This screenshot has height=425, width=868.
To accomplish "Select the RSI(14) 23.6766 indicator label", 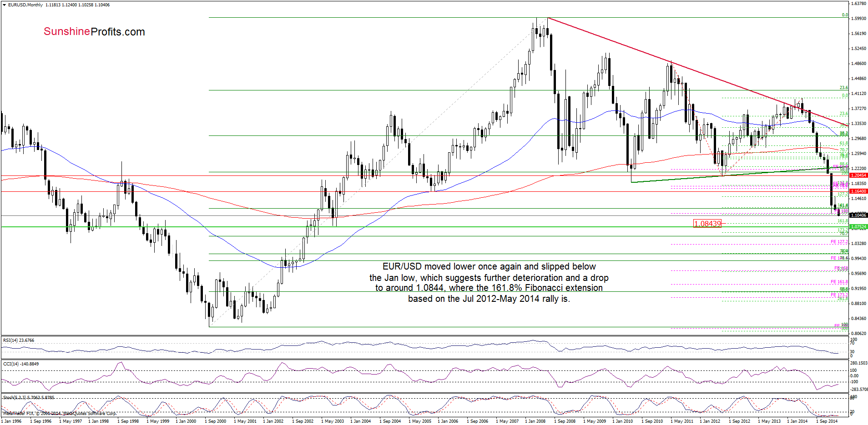I will [x=19, y=340].
